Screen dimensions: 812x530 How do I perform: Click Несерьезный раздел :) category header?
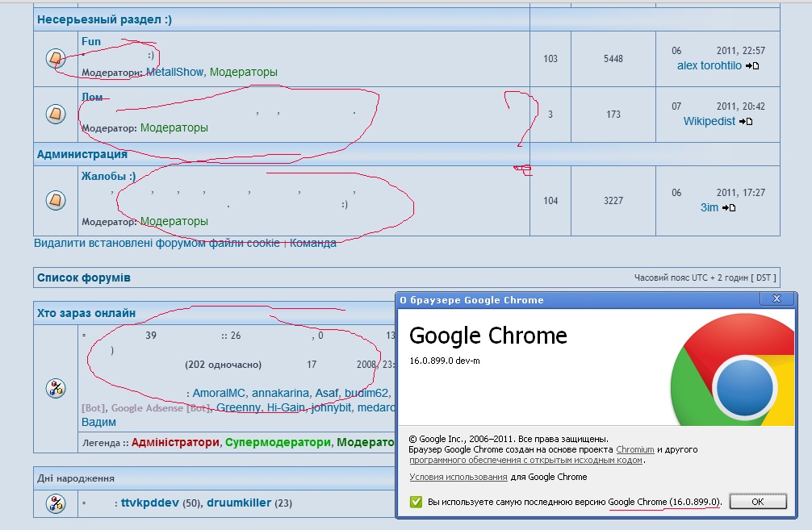click(x=104, y=19)
